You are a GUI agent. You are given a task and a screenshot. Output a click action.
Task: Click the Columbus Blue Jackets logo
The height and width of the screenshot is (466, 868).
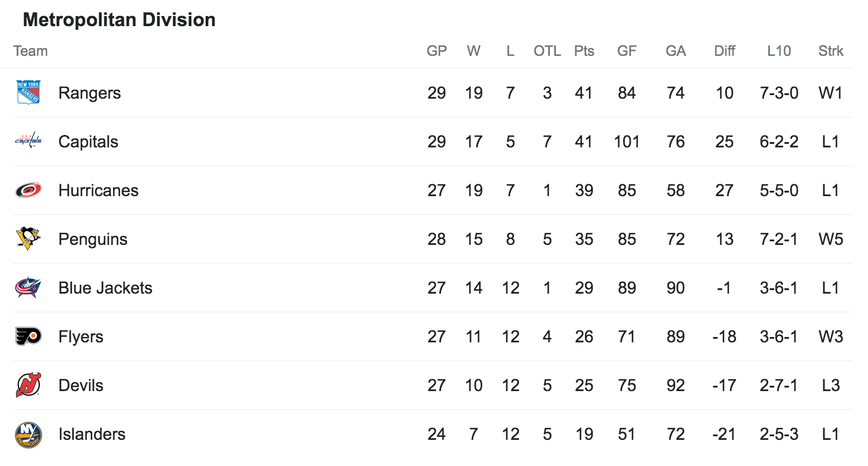point(28,288)
